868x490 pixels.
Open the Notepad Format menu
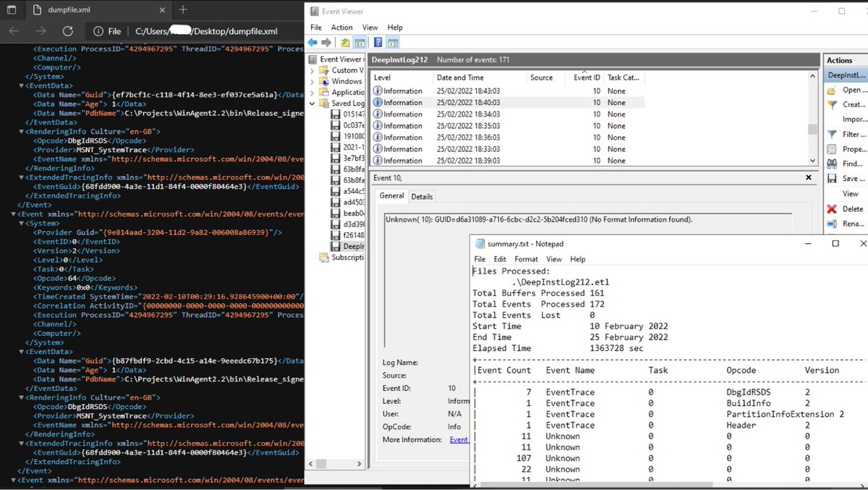point(526,259)
